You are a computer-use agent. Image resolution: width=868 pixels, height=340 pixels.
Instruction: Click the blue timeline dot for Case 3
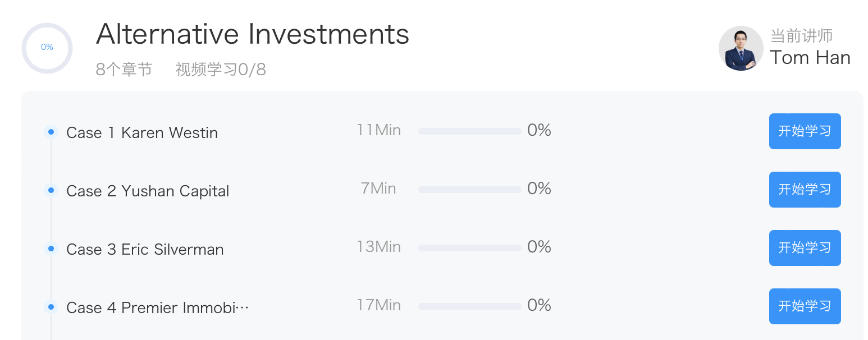coord(51,249)
